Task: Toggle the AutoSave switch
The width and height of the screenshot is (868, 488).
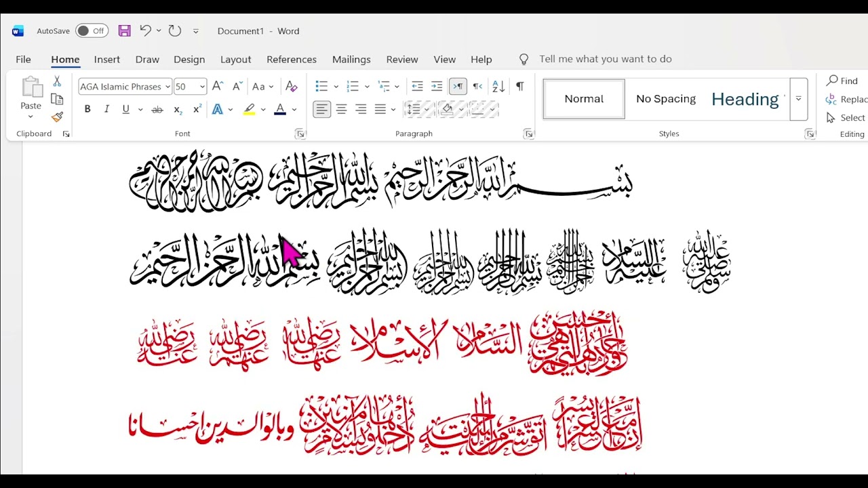Action: [92, 30]
